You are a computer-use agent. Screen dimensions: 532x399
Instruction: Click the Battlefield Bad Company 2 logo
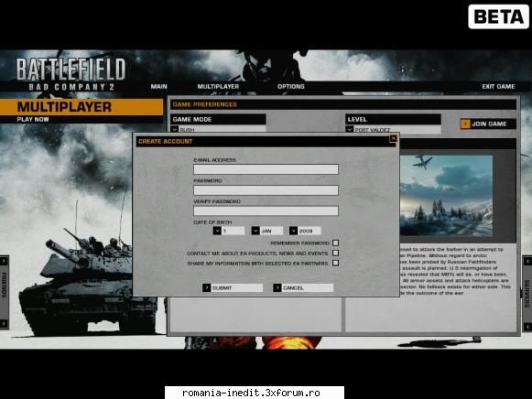click(x=71, y=74)
